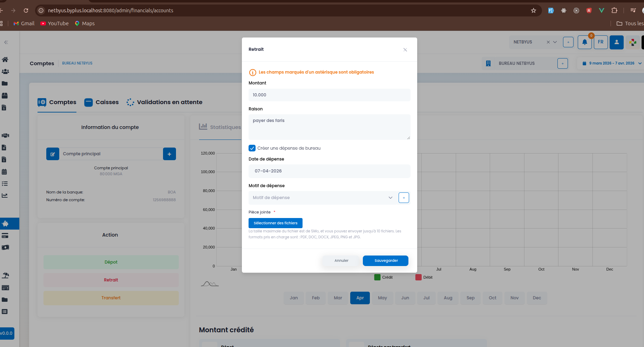
Task: Open the user profile icon
Action: (x=616, y=42)
